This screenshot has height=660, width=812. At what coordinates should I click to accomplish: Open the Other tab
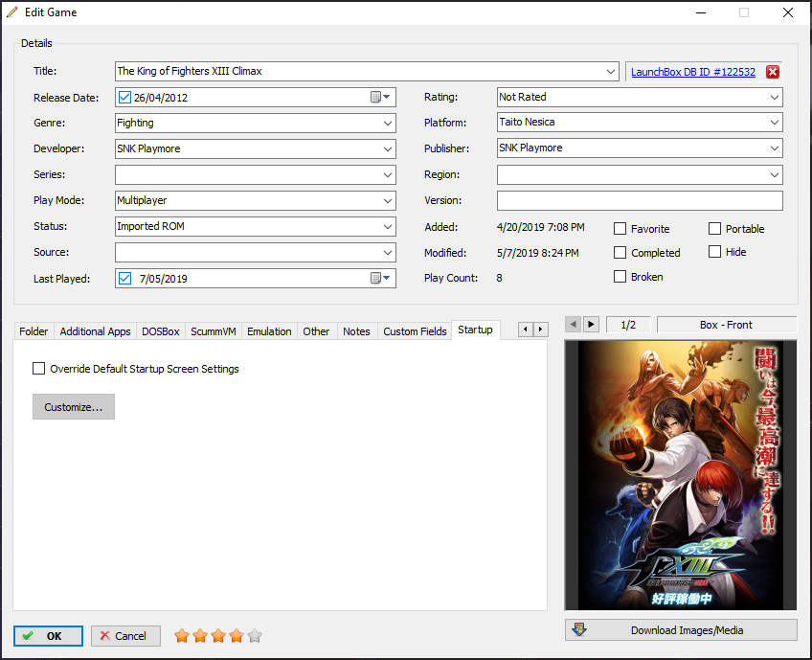click(x=316, y=331)
